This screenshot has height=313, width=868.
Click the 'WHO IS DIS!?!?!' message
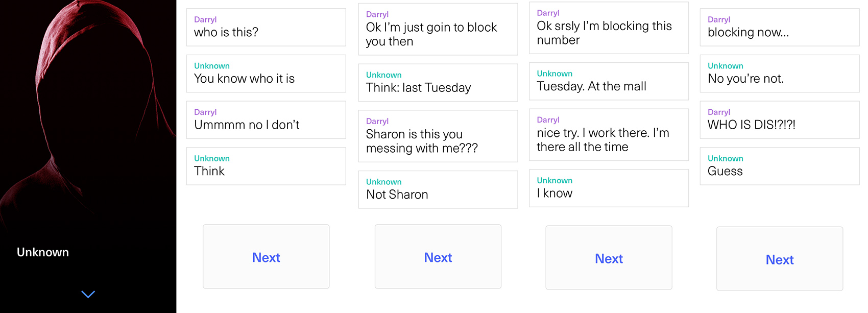779,119
